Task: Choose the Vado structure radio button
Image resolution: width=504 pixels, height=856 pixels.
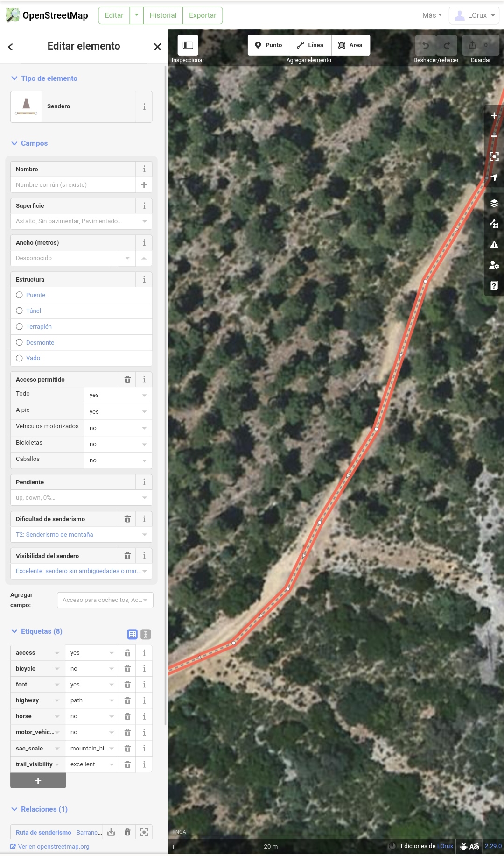Action: [19, 358]
